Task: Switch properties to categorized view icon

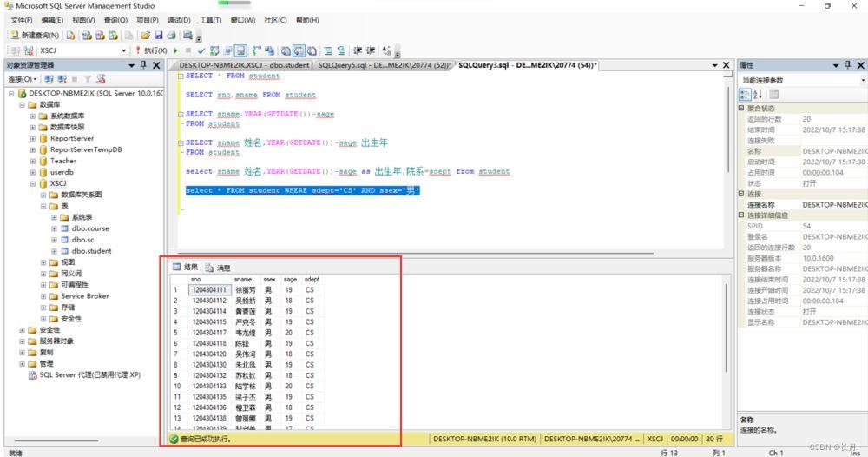Action: (745, 94)
